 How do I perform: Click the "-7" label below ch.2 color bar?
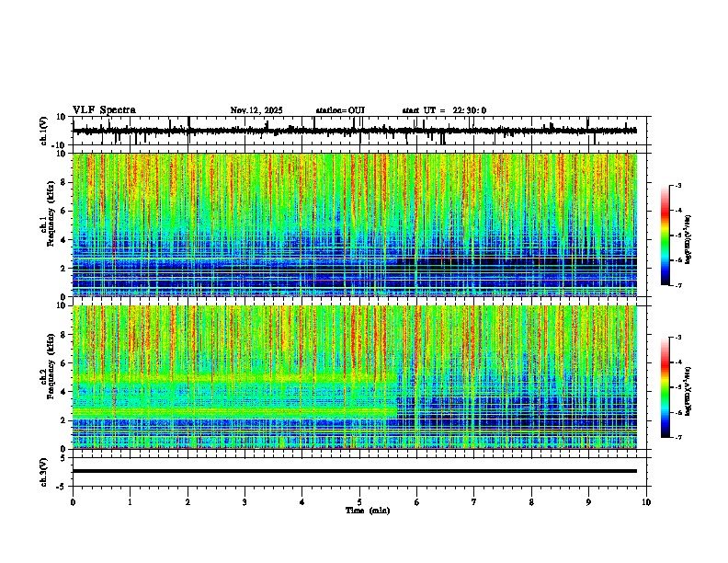[677, 438]
